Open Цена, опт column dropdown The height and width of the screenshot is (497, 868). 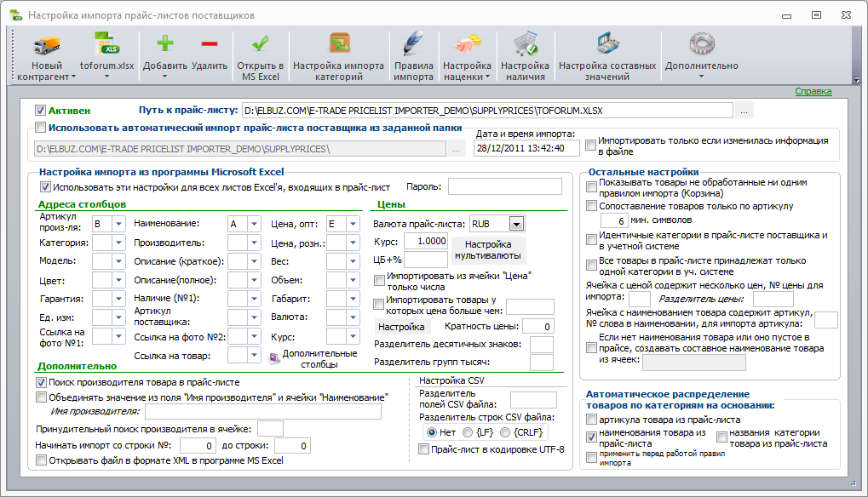pyautogui.click(x=353, y=224)
